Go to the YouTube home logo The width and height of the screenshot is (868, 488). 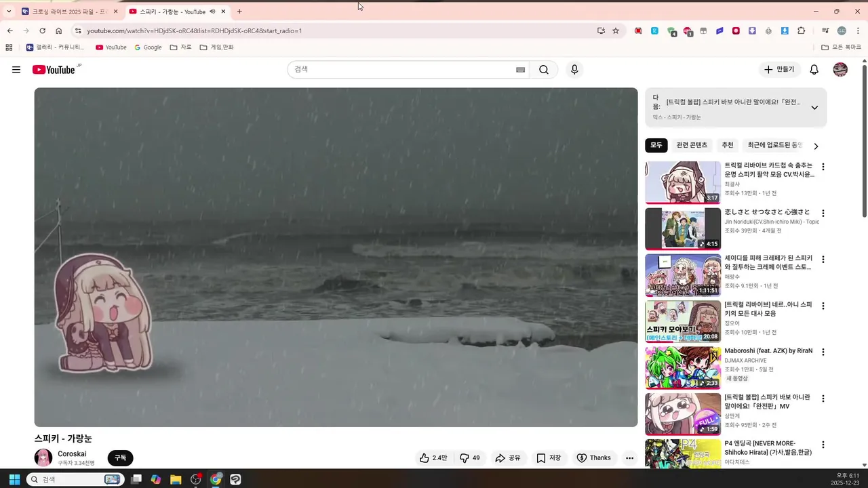coord(54,70)
